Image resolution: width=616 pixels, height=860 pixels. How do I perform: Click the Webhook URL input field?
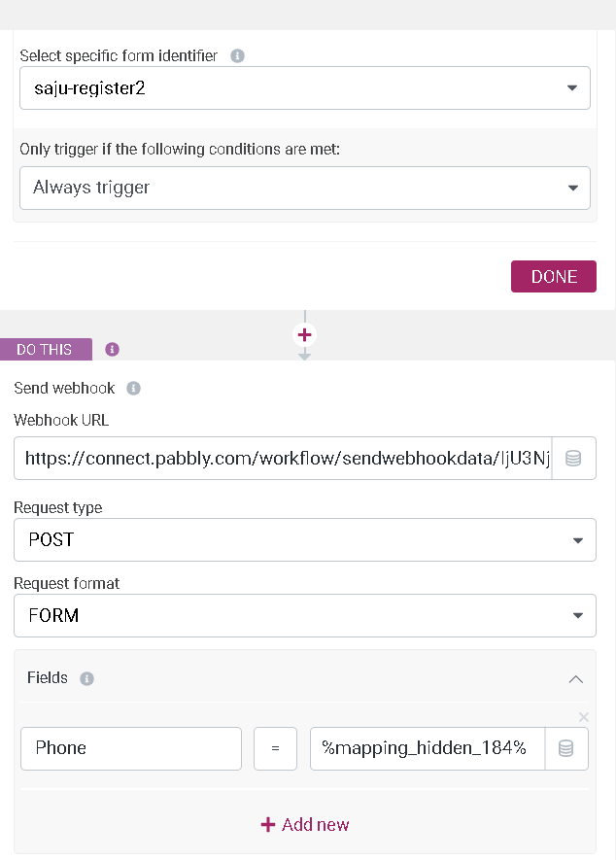(283, 459)
